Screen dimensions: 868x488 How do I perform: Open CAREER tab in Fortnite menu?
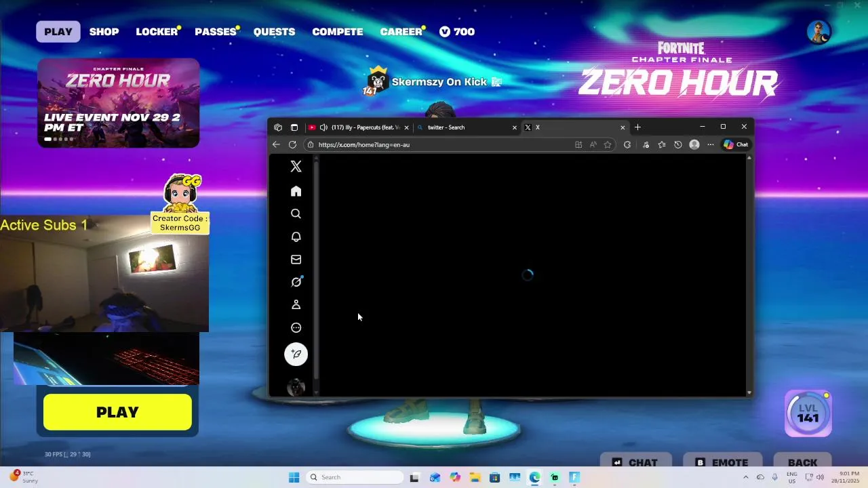click(401, 32)
